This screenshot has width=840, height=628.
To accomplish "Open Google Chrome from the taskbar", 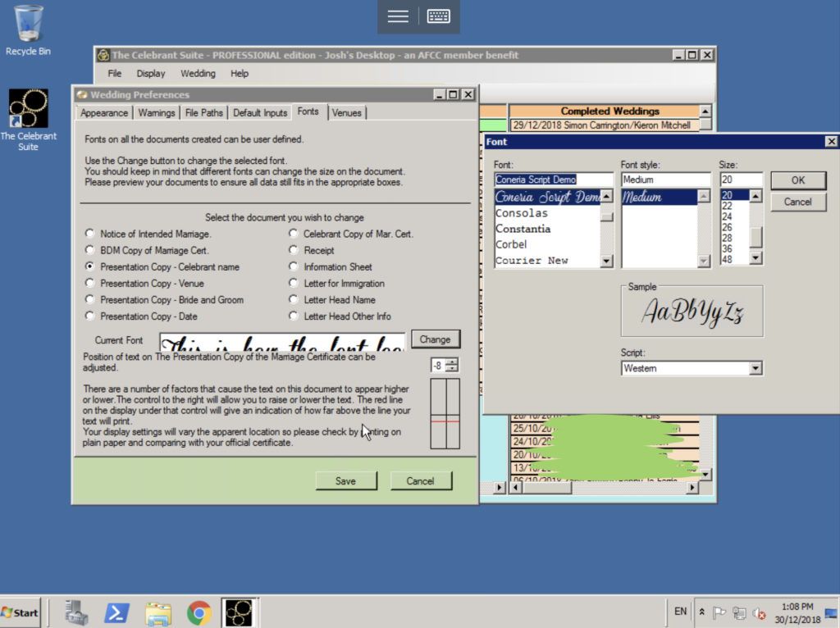I will tap(199, 612).
